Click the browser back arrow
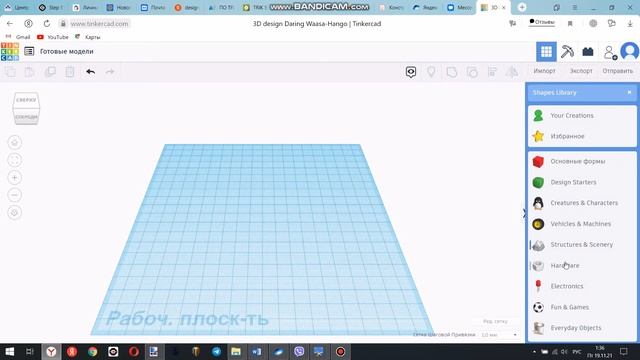 tap(10, 24)
